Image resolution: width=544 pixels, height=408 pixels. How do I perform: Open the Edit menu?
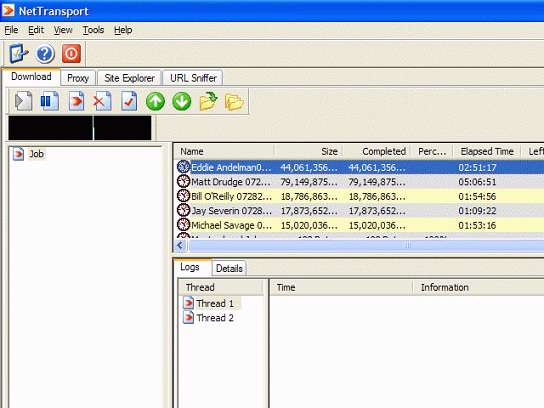point(36,30)
